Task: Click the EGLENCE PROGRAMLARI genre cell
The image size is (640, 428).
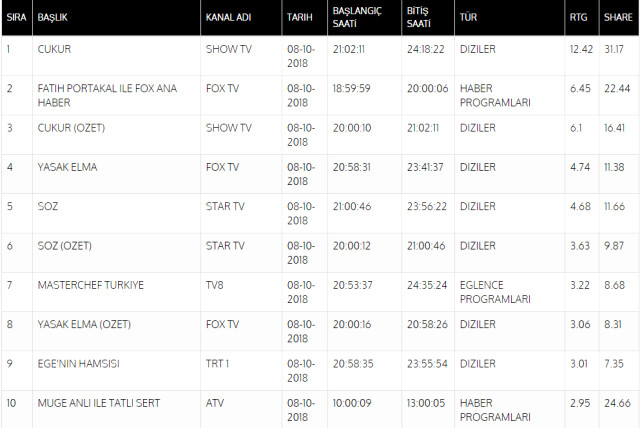Action: click(492, 291)
